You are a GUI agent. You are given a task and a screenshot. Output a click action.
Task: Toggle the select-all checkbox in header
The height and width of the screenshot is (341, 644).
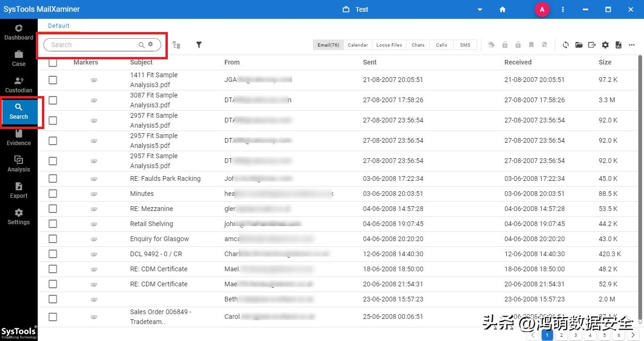point(53,62)
